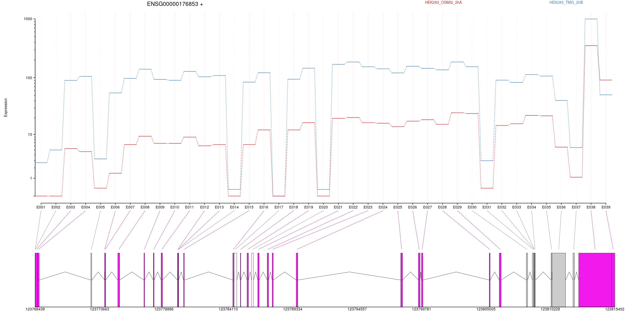Click exon label E031
This screenshot has height=322, width=644.
pos(487,207)
